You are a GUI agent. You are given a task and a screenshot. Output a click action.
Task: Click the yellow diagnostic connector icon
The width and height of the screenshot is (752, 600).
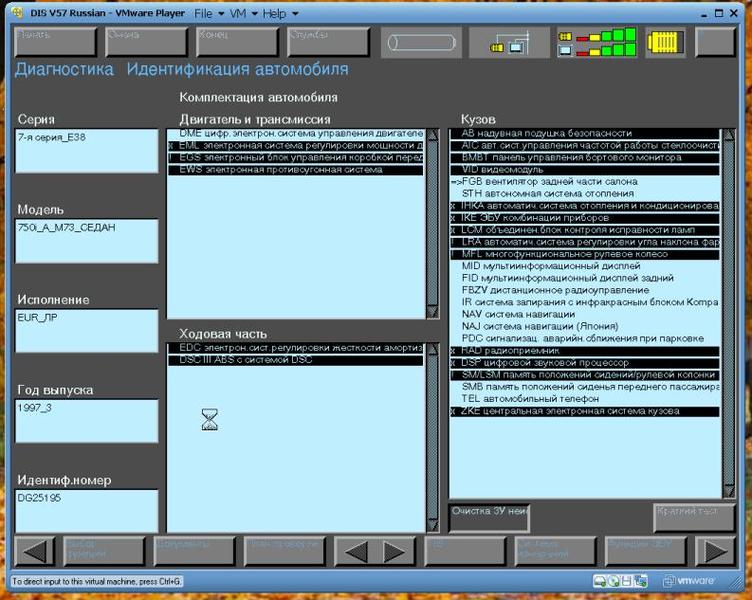pos(665,43)
